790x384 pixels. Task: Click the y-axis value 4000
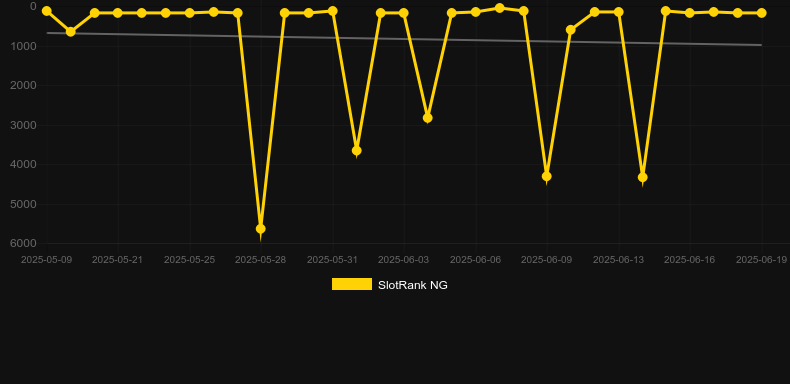tap(23, 164)
